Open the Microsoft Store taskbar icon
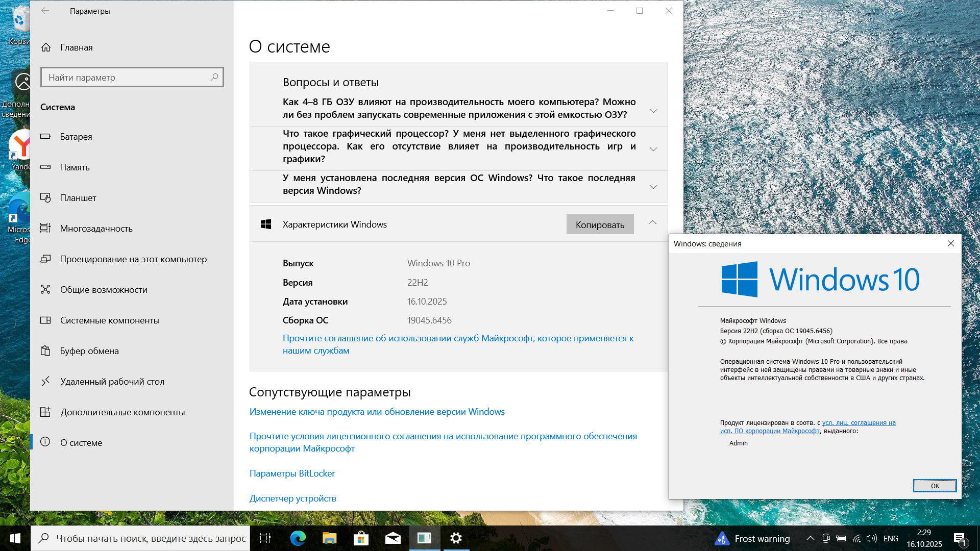The width and height of the screenshot is (980, 551). tap(361, 538)
